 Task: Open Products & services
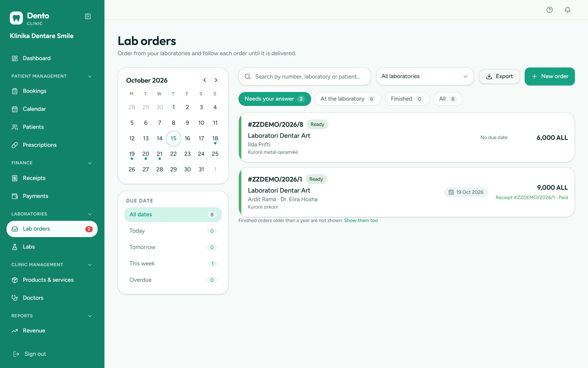click(52, 280)
